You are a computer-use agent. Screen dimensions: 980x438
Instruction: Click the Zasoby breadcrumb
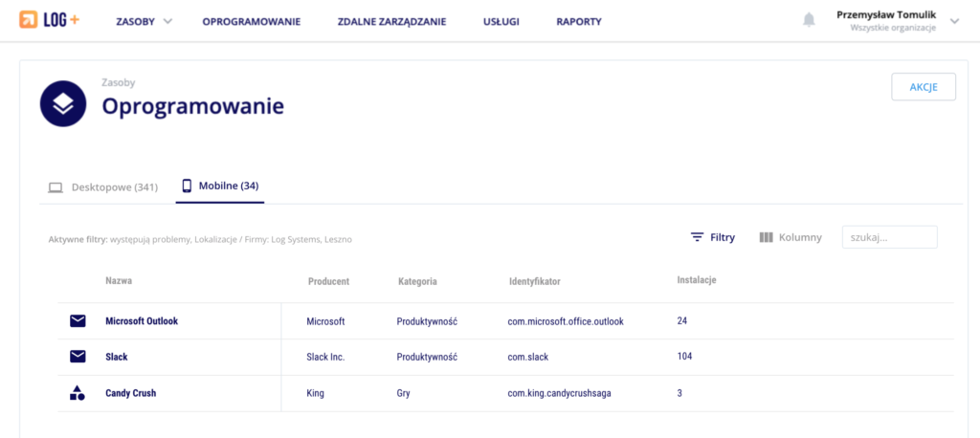(x=119, y=82)
